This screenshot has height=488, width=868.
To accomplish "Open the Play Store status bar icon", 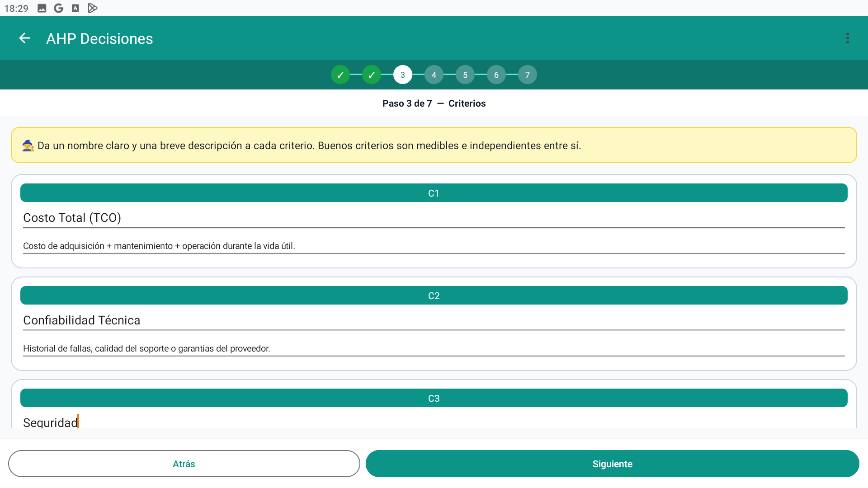I will tap(93, 8).
